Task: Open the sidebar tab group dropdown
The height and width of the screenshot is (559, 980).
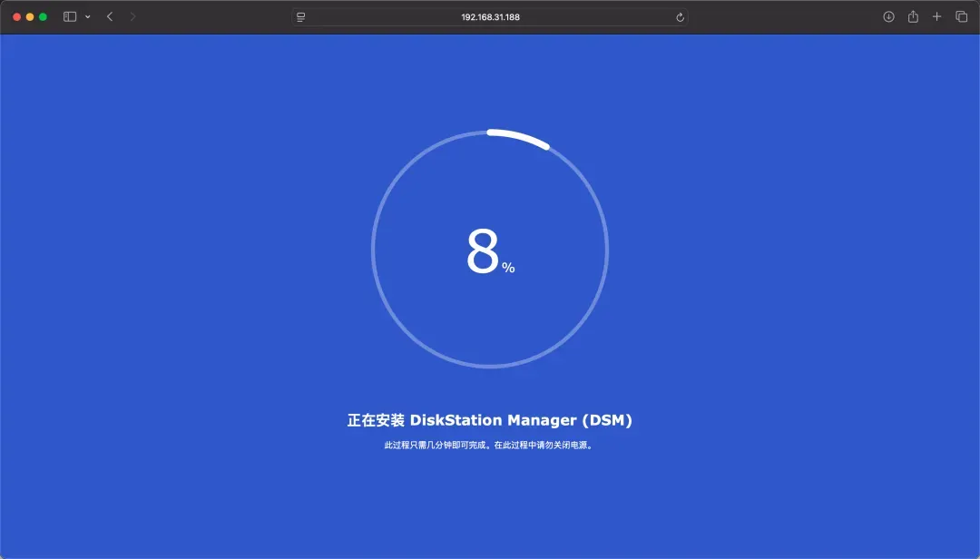Action: tap(87, 17)
